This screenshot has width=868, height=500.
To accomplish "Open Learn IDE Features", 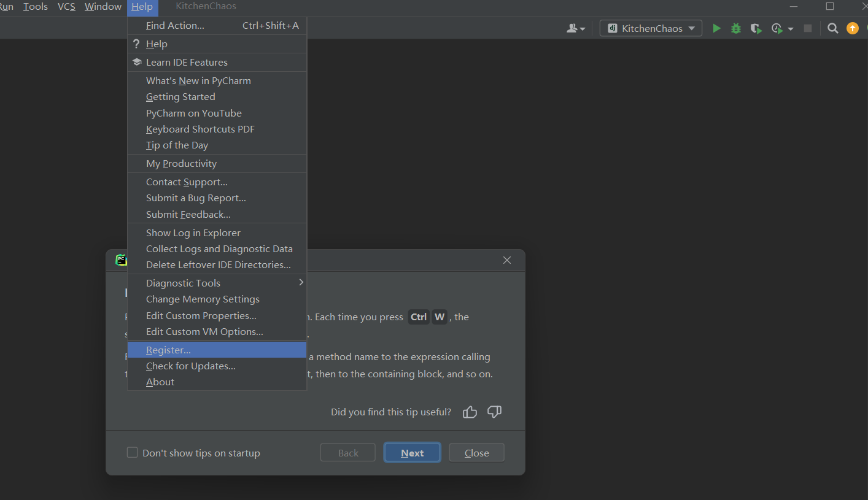I will [217, 63].
